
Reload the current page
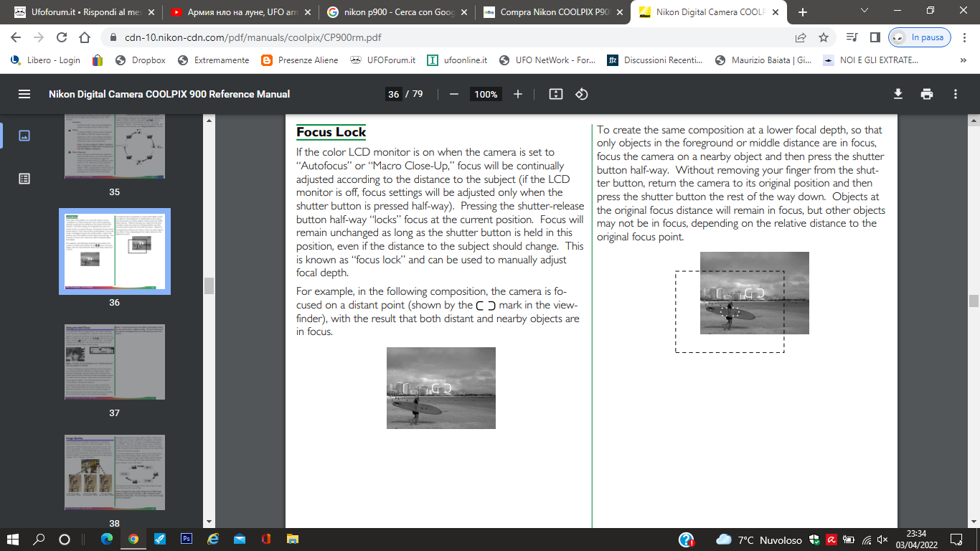[62, 37]
